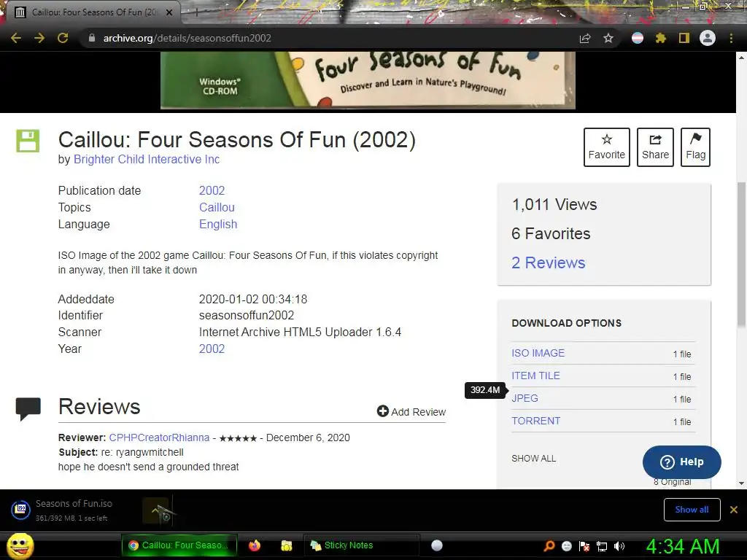The width and height of the screenshot is (747, 560).
Task: Click the 4:34 AM clock
Action: [x=683, y=546]
